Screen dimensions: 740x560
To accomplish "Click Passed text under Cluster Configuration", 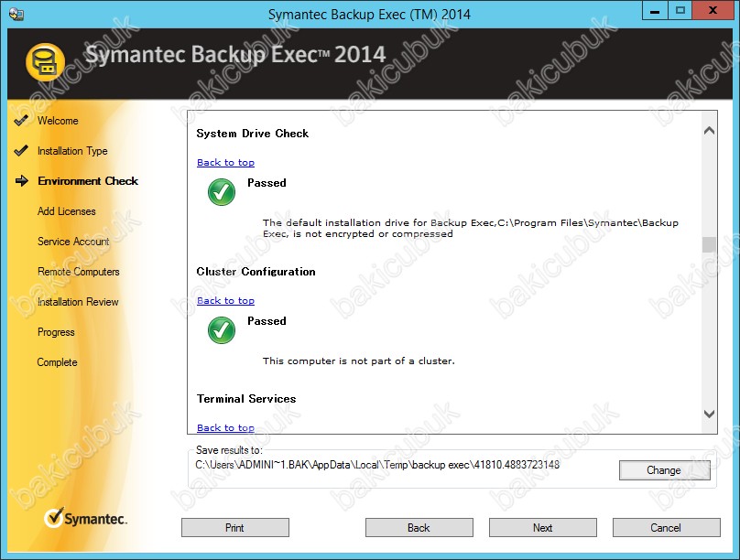I will [x=267, y=321].
